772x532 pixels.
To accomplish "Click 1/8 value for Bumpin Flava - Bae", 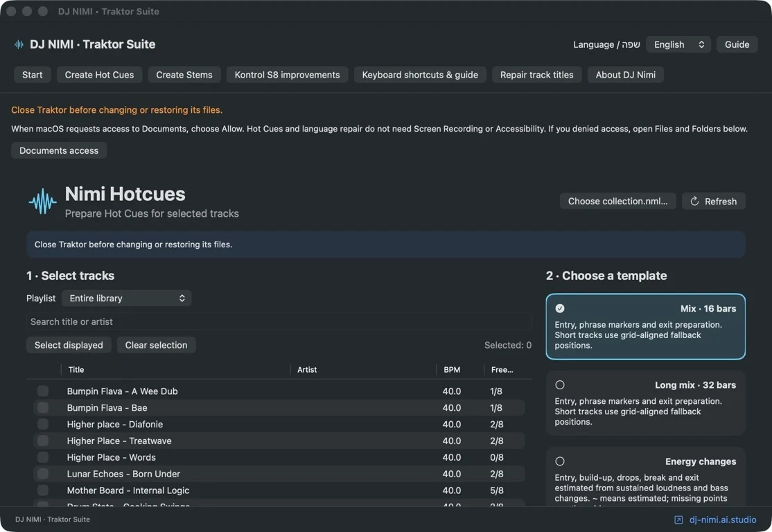I will (495, 408).
